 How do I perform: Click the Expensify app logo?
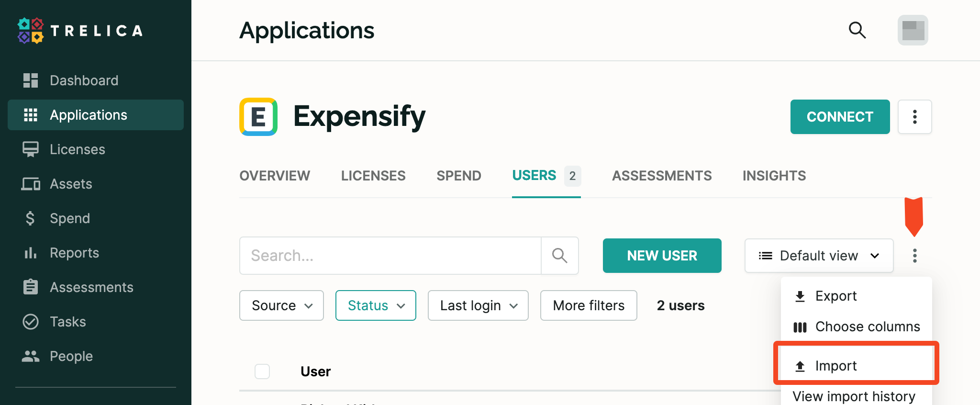(258, 117)
